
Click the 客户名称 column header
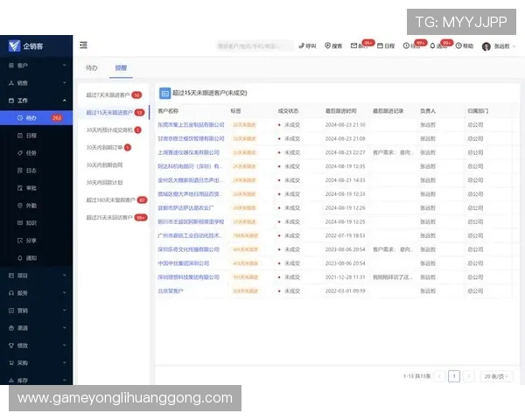tap(168, 111)
